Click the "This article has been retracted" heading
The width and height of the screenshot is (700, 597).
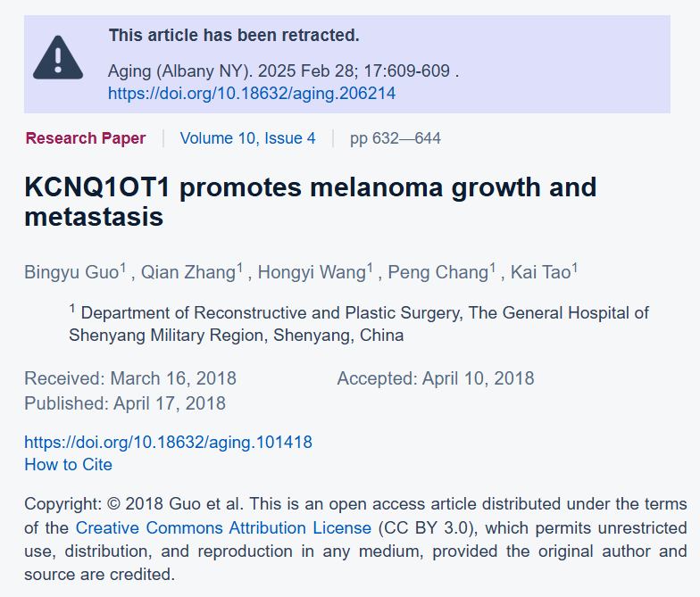[234, 36]
